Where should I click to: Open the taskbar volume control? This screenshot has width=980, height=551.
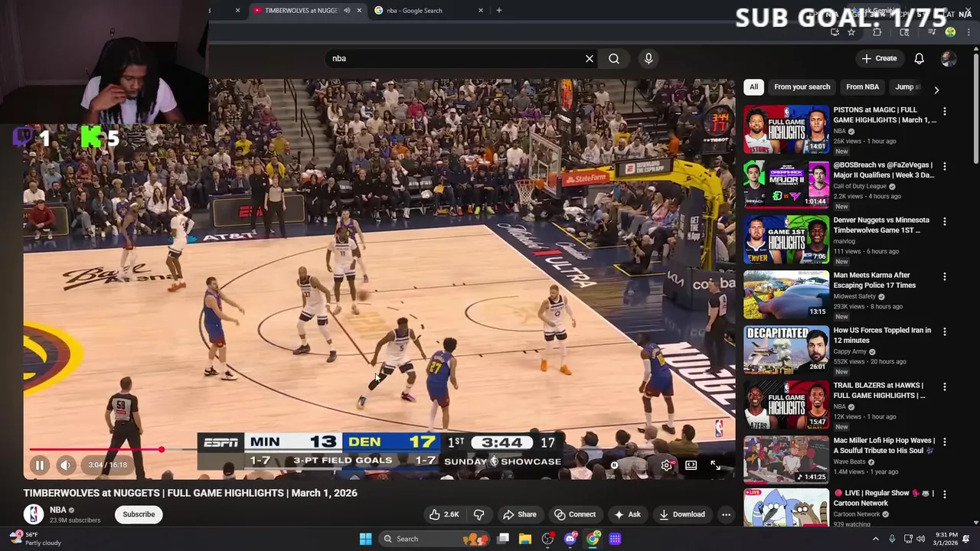[920, 539]
